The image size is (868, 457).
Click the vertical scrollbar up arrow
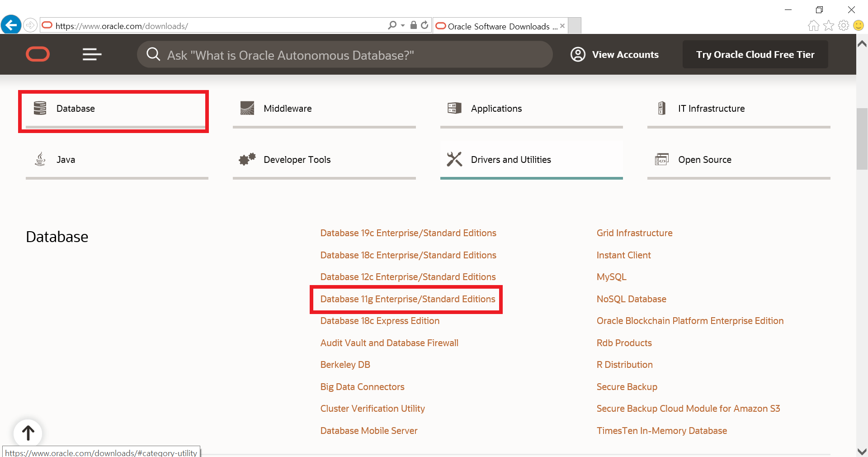pos(862,43)
